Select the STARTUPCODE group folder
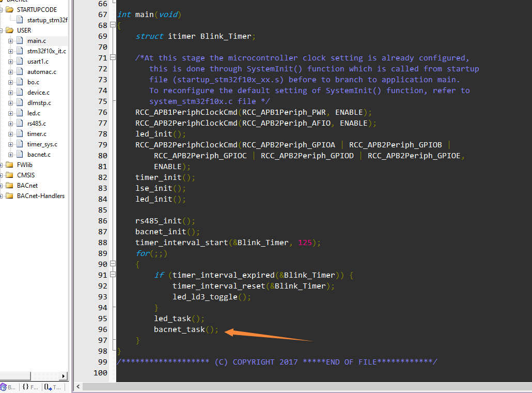 [37, 9]
